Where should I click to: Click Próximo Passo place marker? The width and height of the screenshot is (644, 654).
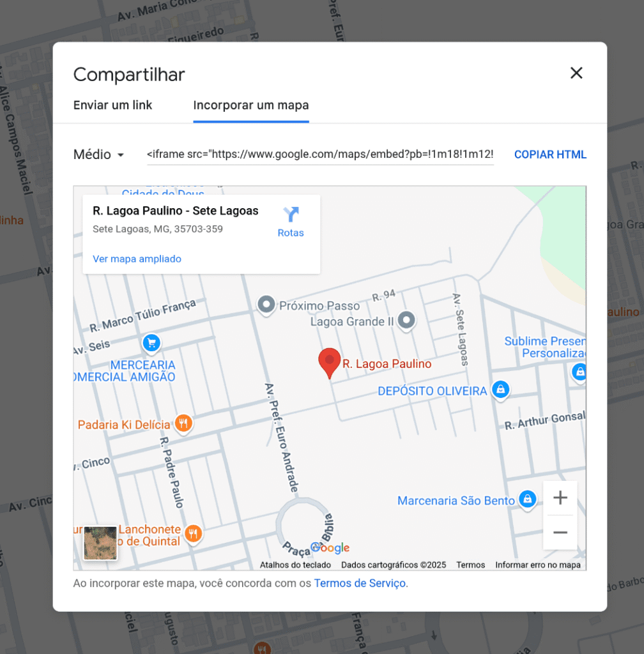[266, 305]
